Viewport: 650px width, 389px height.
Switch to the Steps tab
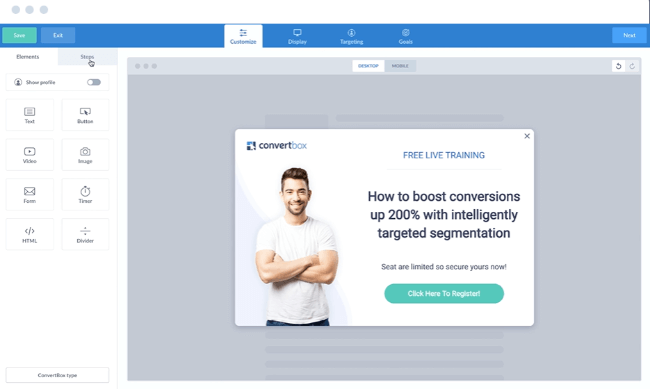87,57
